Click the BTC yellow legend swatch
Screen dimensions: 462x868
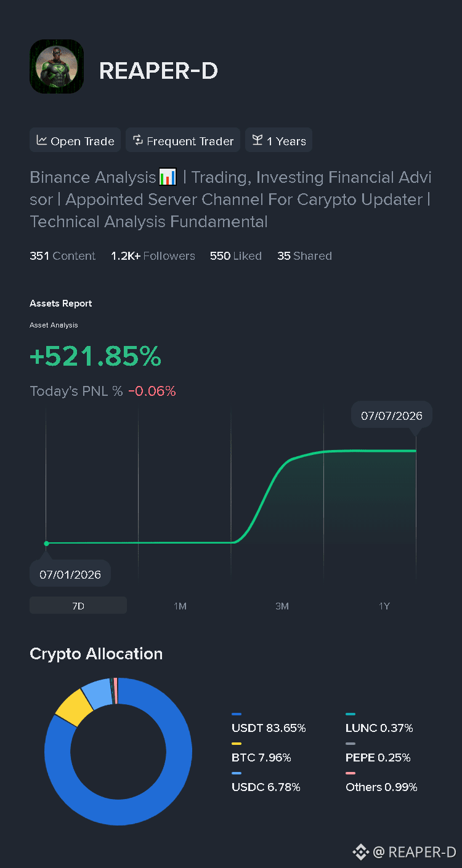tap(237, 744)
